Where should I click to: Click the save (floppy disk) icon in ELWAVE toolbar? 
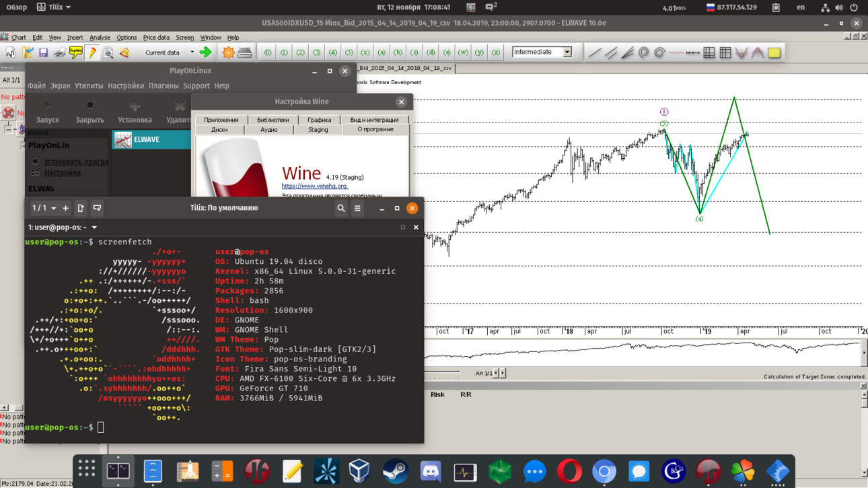click(x=43, y=53)
